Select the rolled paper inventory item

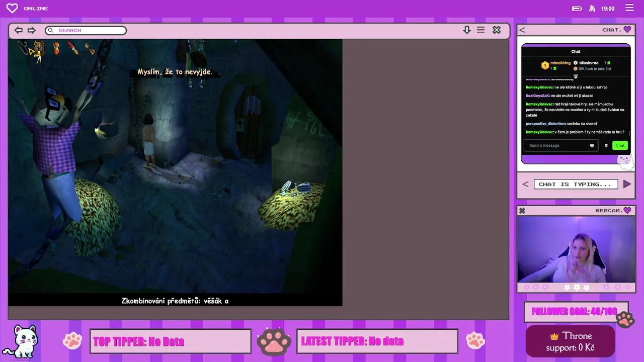90,48
